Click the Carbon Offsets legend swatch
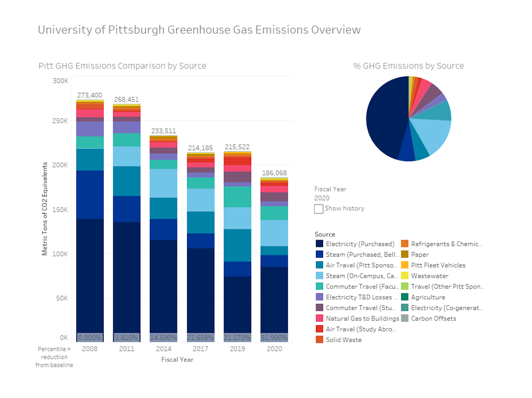The image size is (532, 398). 405,318
